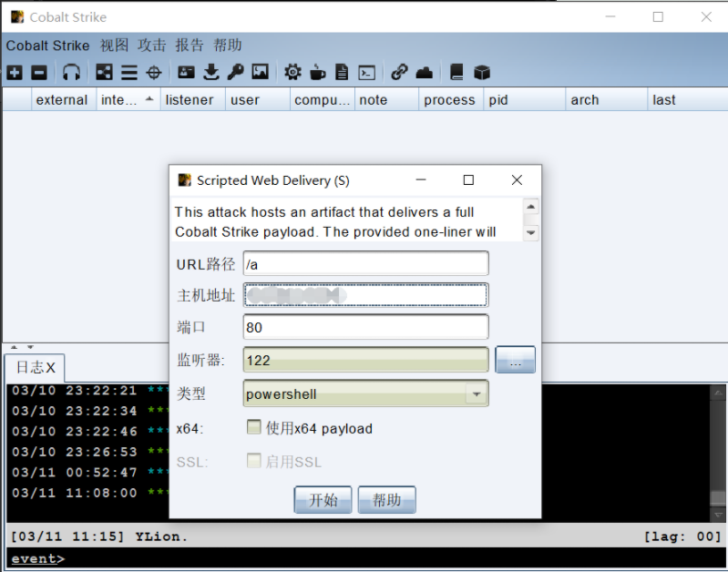Sort by the process column header
Viewport: 728px width, 572px height.
(x=451, y=99)
